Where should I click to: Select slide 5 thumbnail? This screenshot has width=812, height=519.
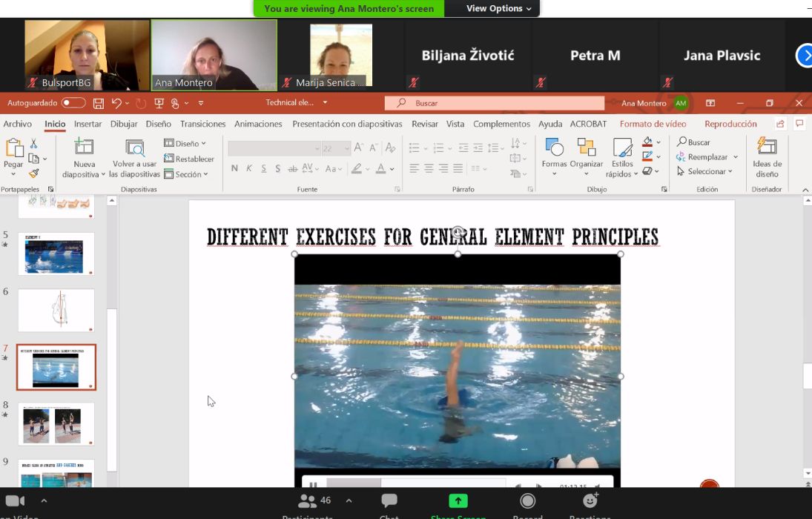pos(56,254)
